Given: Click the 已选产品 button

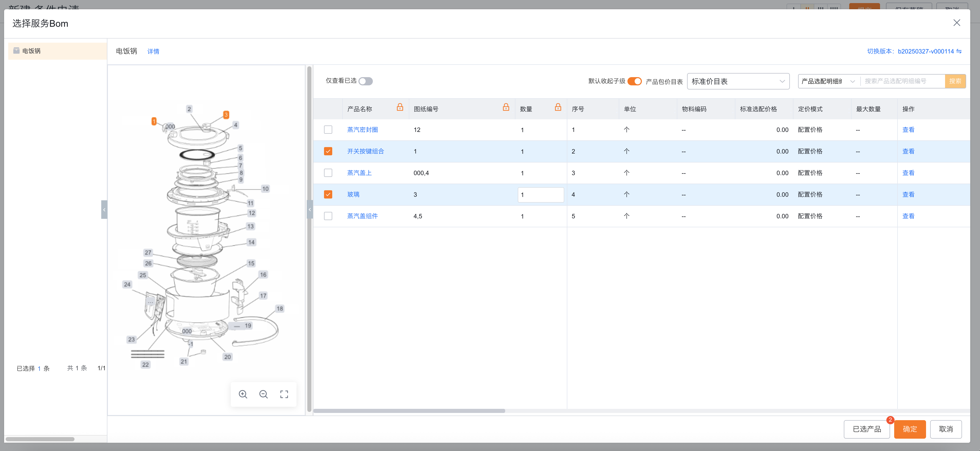Looking at the screenshot, I should click(x=867, y=429).
